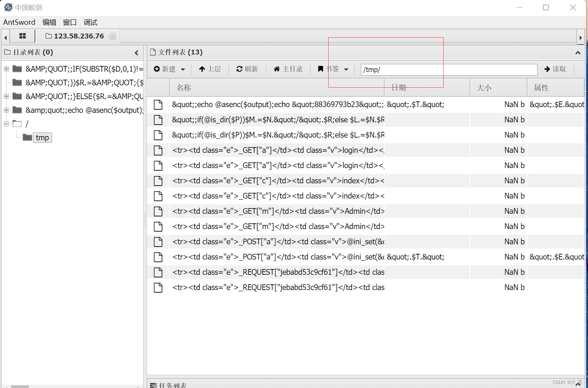Open the 新建 dropdown arrow
Image resolution: width=588 pixels, height=388 pixels.
pyautogui.click(x=183, y=69)
